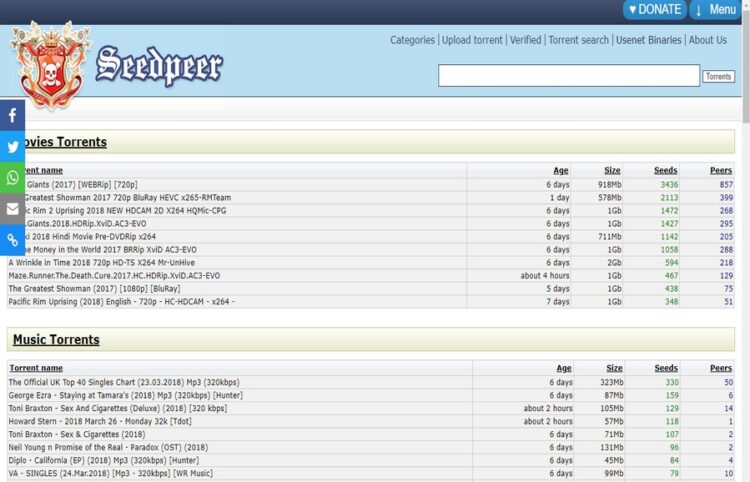Share page via WhatsApp icon
750x482 pixels.
(x=12, y=177)
